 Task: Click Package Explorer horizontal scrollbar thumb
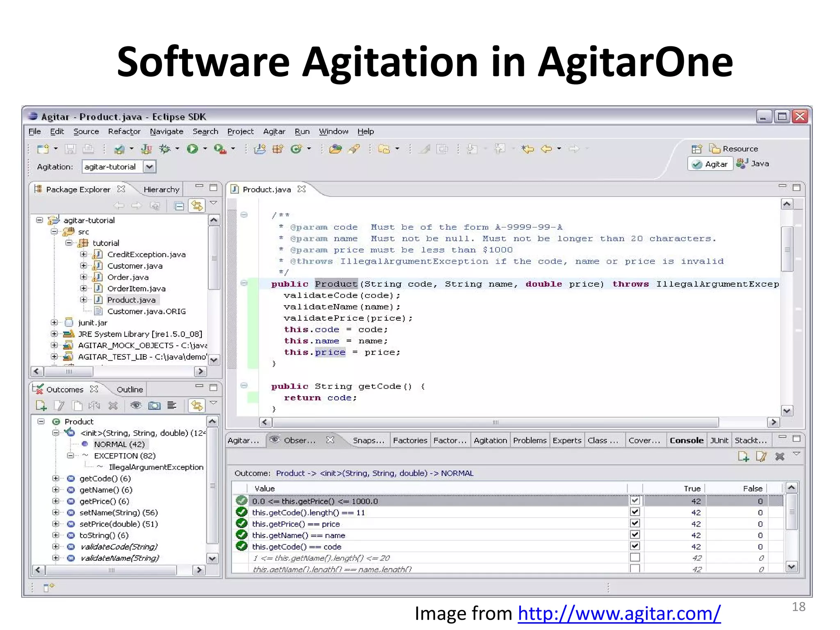[68, 372]
